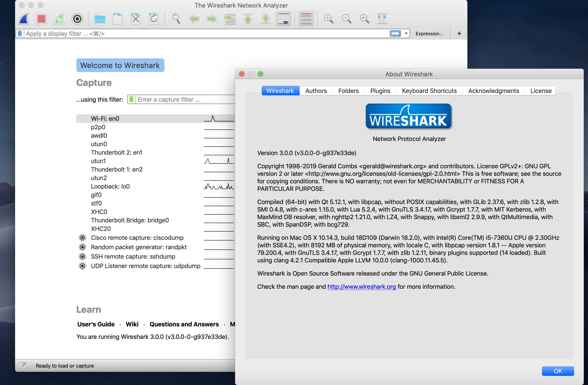Open capture options gear icon

77,19
